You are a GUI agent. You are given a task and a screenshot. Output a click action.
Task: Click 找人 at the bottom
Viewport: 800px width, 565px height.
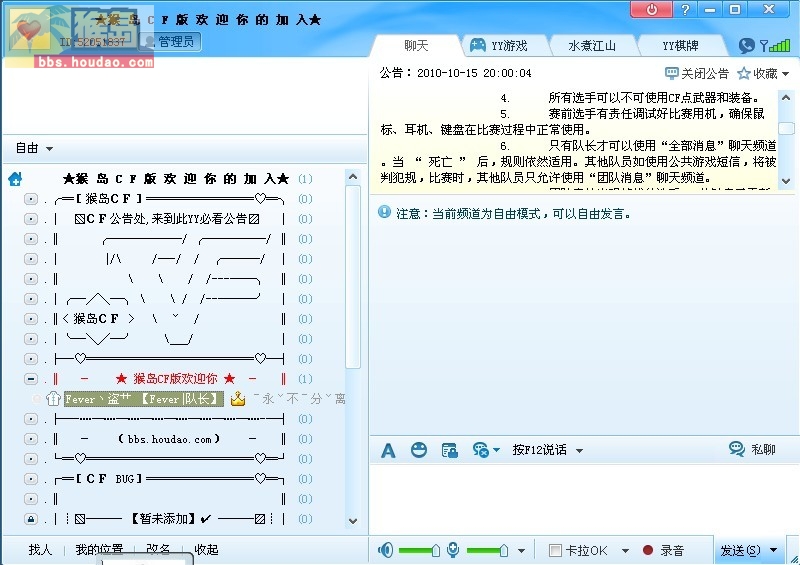[40, 550]
